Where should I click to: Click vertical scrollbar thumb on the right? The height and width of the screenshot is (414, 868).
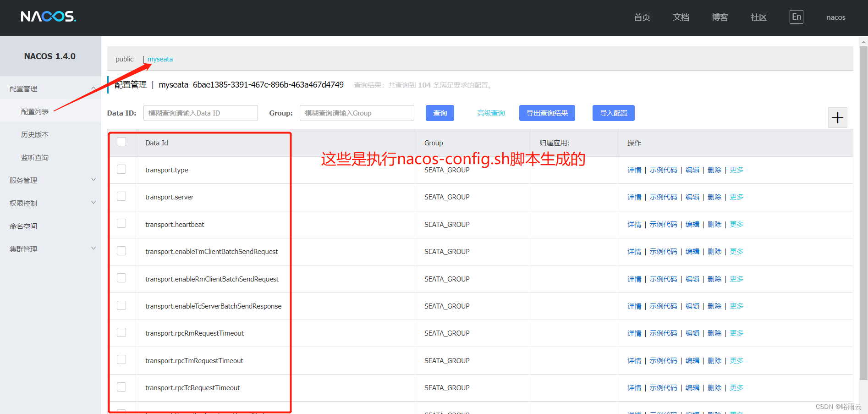863,213
